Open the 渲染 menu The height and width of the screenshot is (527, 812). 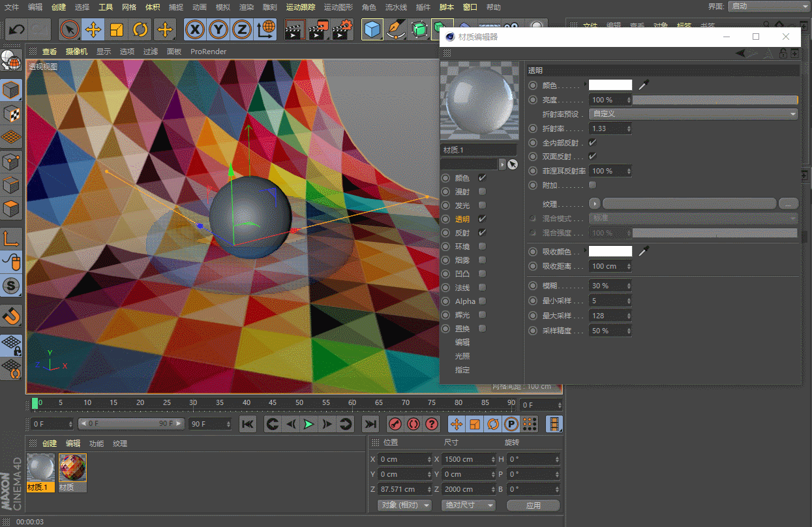[246, 7]
